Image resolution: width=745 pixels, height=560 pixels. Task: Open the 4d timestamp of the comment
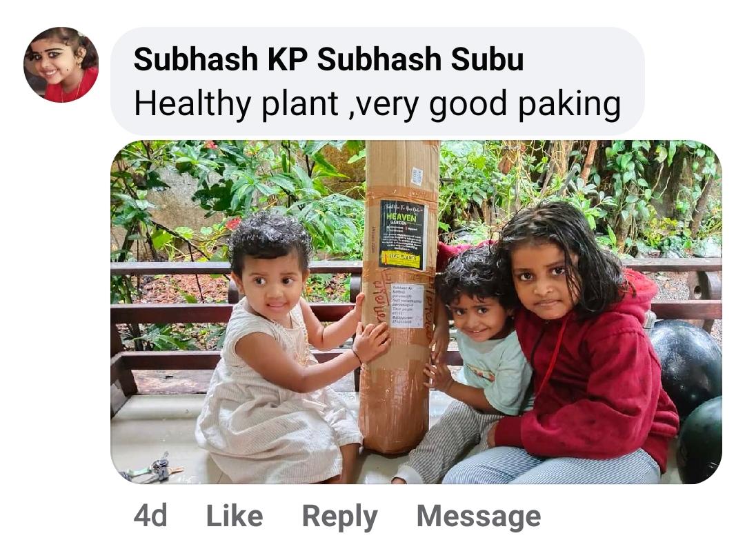(150, 515)
